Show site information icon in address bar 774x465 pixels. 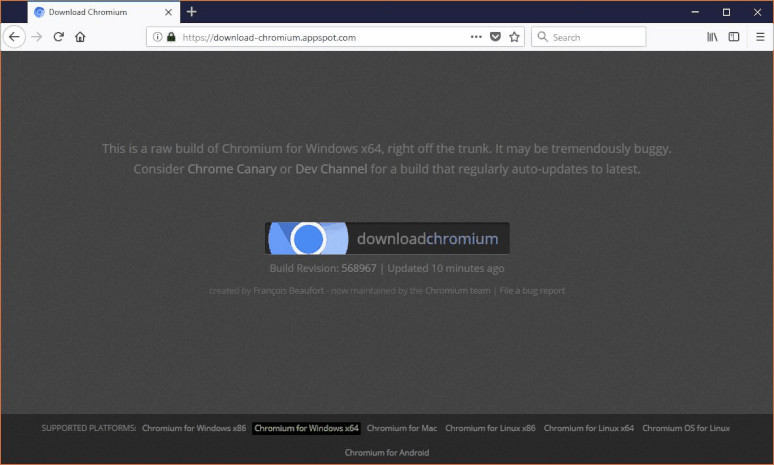(x=157, y=37)
